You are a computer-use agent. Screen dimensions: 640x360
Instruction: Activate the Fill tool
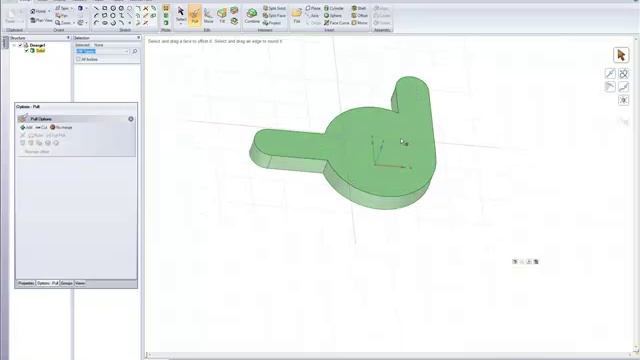coord(222,16)
